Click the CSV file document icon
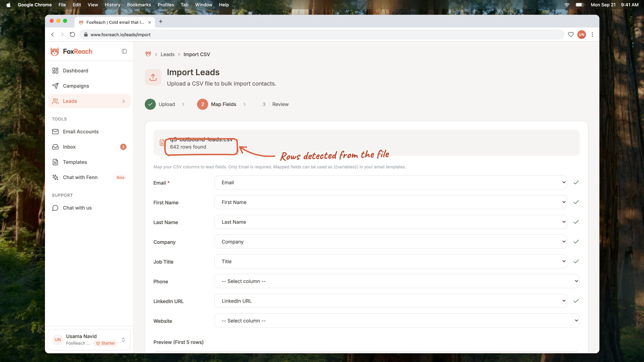The height and width of the screenshot is (362, 644). click(162, 143)
